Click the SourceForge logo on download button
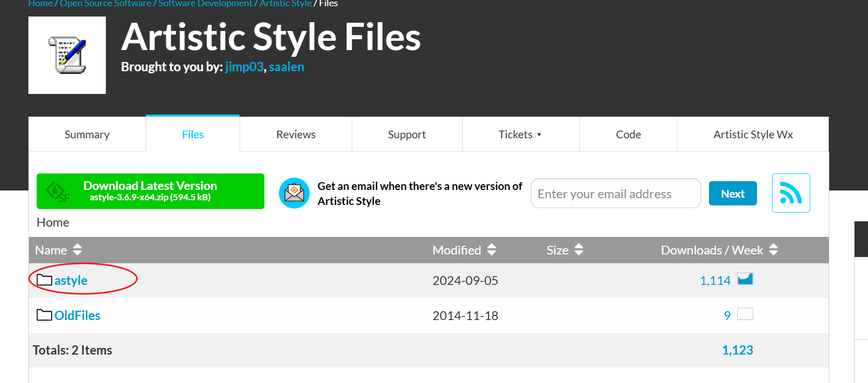Viewport: 868px width, 383px height. coord(57,192)
